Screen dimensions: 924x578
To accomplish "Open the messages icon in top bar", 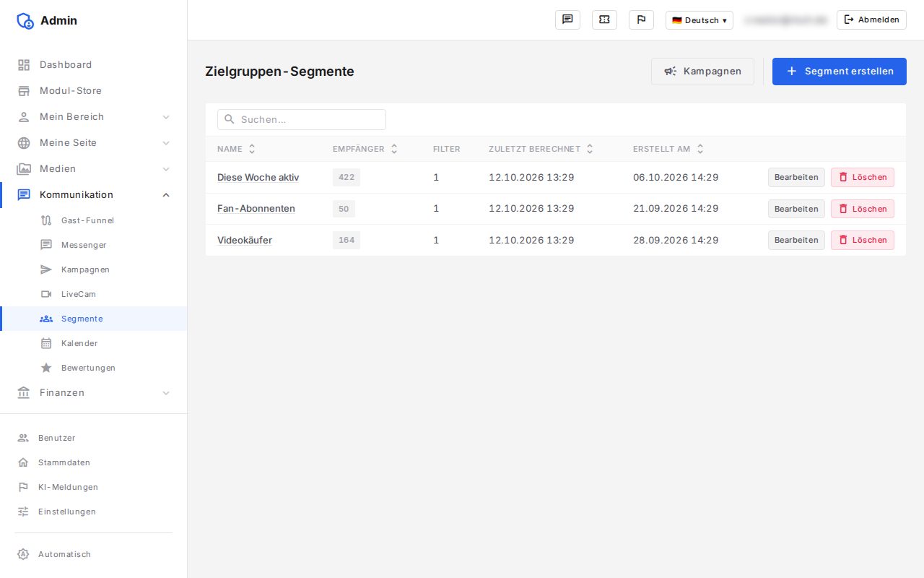I will pos(567,20).
